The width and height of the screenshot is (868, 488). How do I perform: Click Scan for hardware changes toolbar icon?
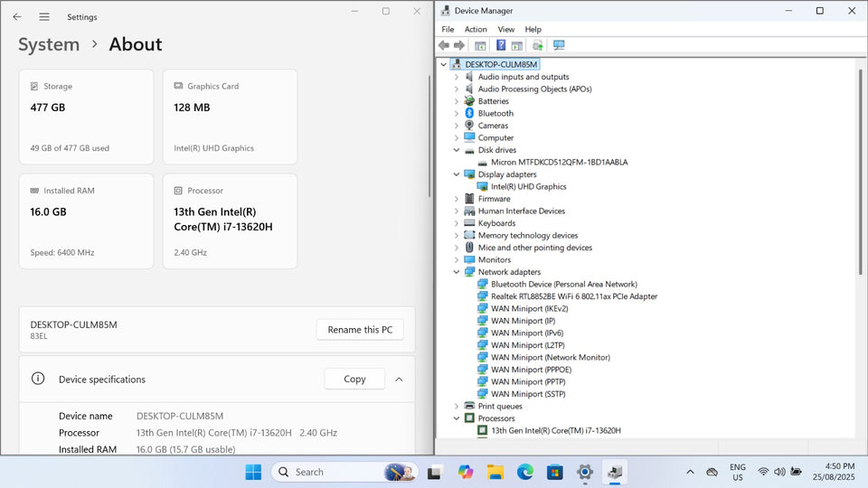point(559,45)
